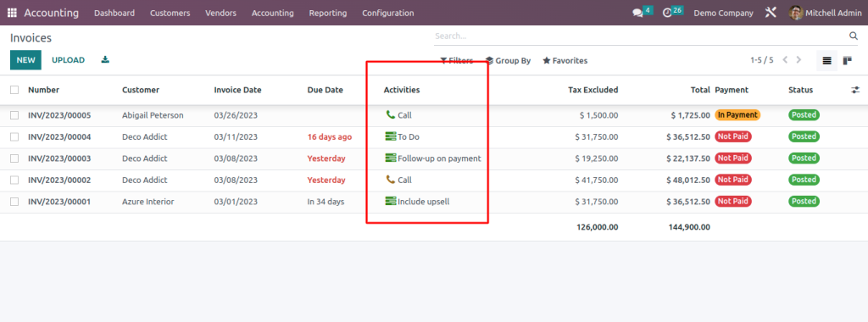Open the activities clock icon
Screen dimensions: 868x322
pos(667,13)
